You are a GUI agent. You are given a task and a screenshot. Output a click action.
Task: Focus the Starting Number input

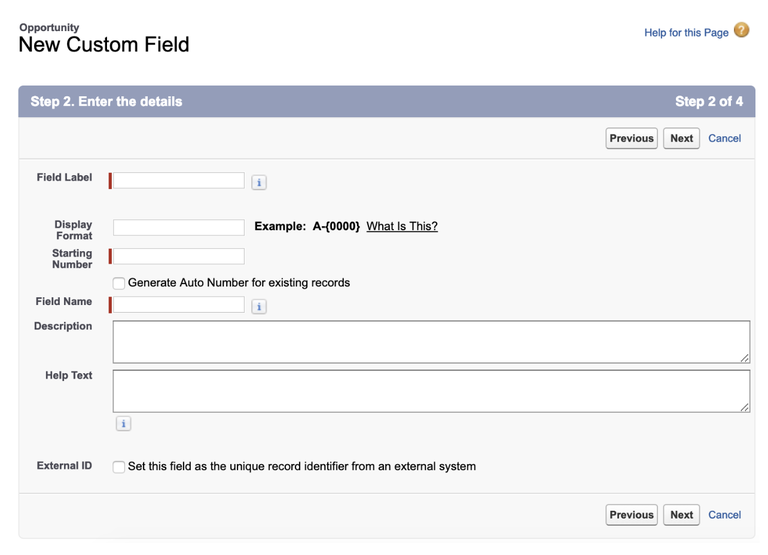179,256
